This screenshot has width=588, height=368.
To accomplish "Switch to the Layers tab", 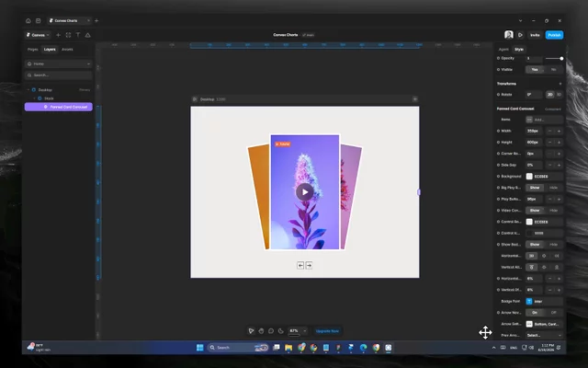I will click(x=50, y=49).
